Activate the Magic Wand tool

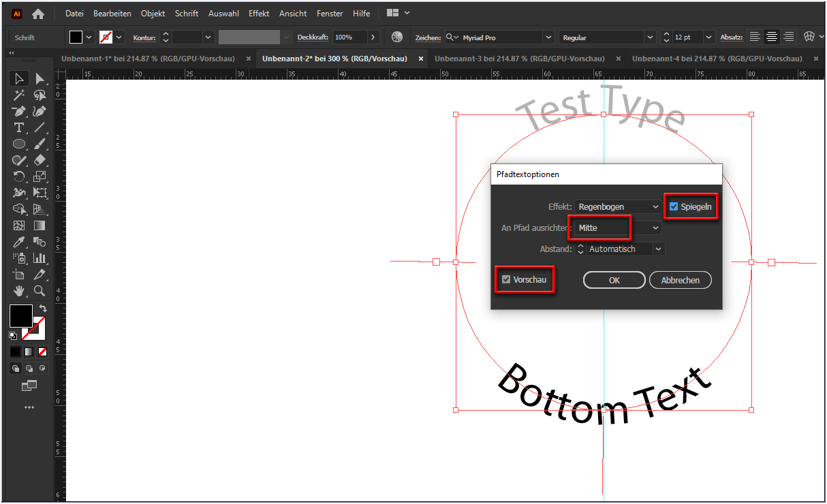(19, 95)
